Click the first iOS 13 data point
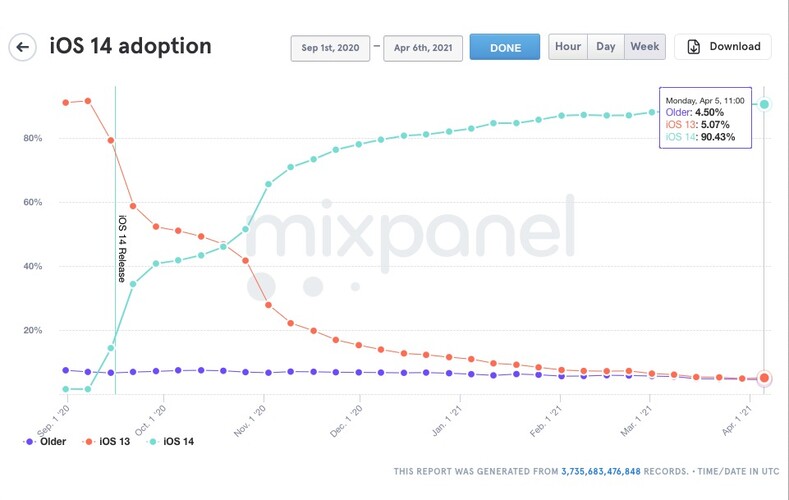This screenshot has height=500, width=789. (65, 103)
